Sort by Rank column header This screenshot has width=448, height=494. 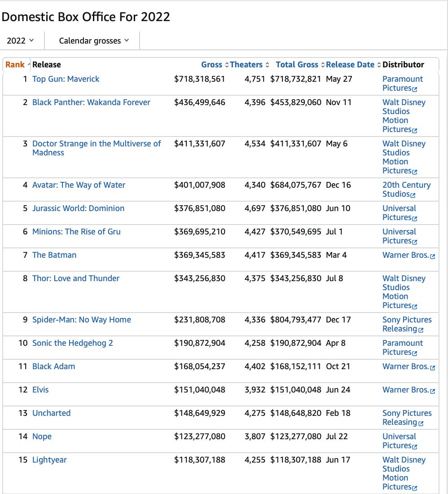coord(18,65)
